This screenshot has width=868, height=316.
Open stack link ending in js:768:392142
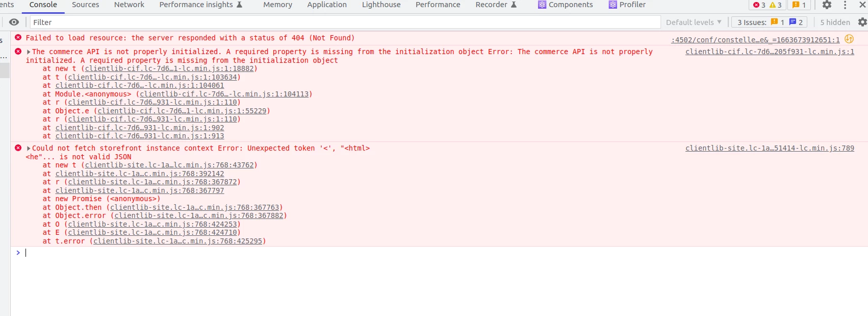pos(140,174)
